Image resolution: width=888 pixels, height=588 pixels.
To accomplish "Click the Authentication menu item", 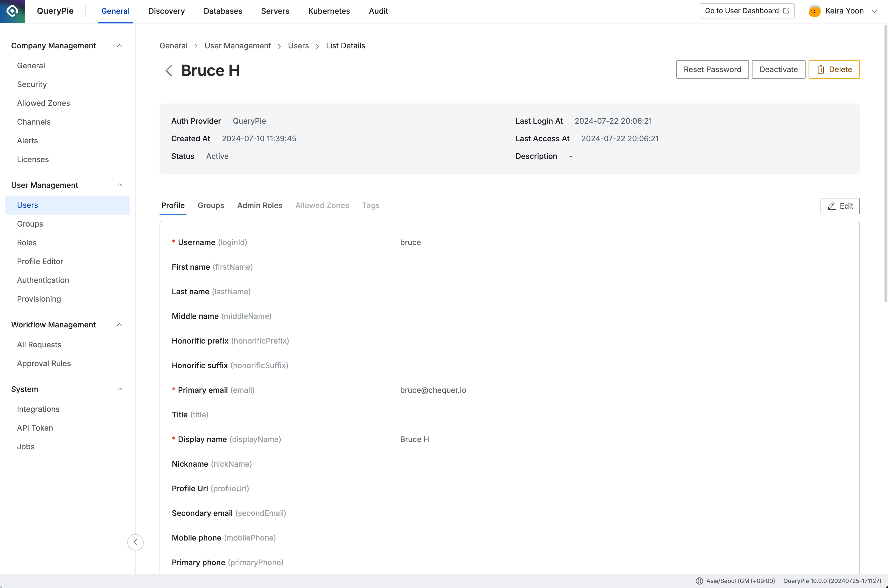I will point(43,280).
